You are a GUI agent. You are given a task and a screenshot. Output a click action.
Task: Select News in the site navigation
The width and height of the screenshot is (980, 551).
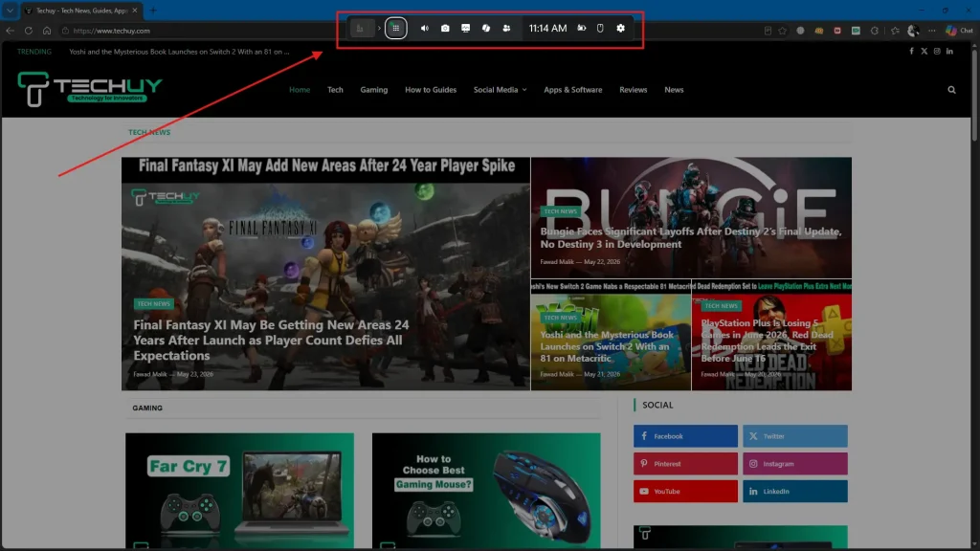coord(674,90)
